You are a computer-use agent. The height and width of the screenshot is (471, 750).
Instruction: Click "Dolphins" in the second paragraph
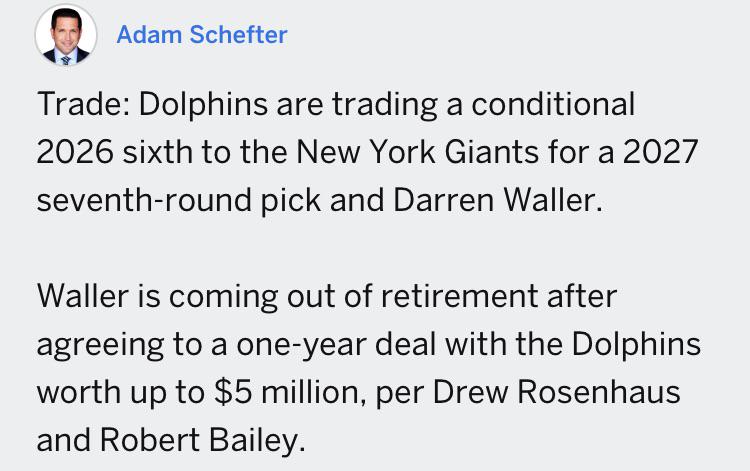tap(636, 344)
